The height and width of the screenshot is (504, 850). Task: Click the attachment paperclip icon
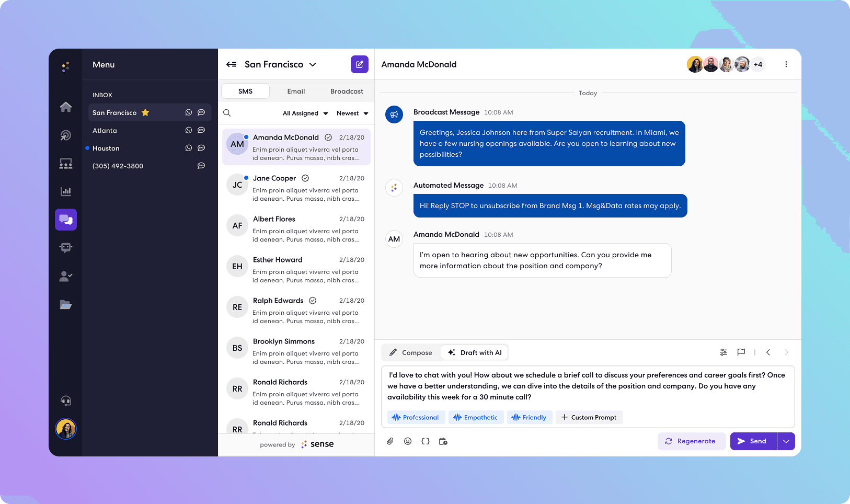pyautogui.click(x=390, y=441)
